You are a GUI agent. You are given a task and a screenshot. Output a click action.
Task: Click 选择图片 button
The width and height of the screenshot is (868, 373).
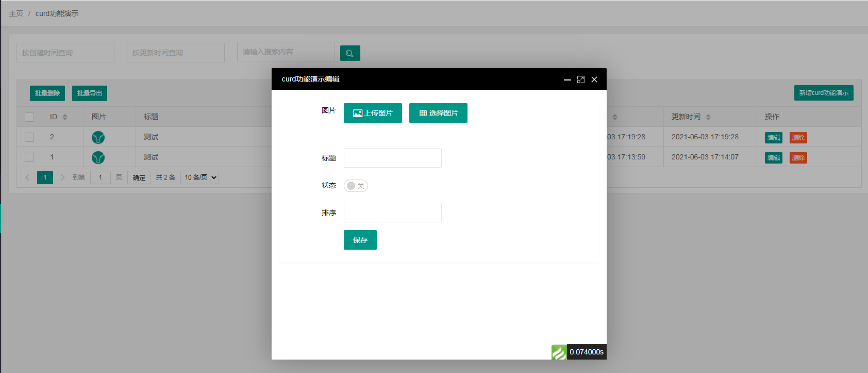[x=438, y=113]
